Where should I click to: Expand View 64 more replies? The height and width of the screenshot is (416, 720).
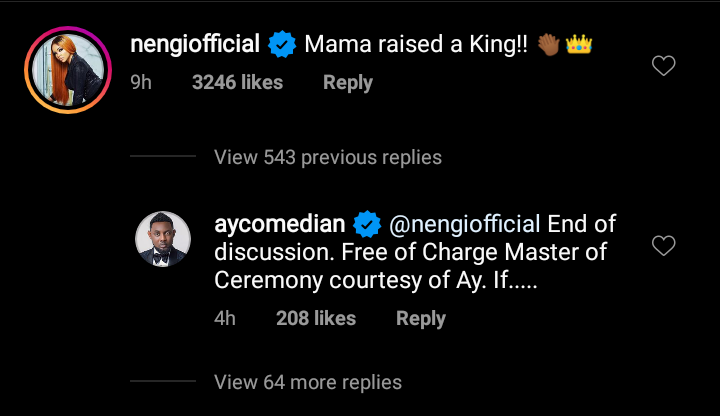coord(308,382)
